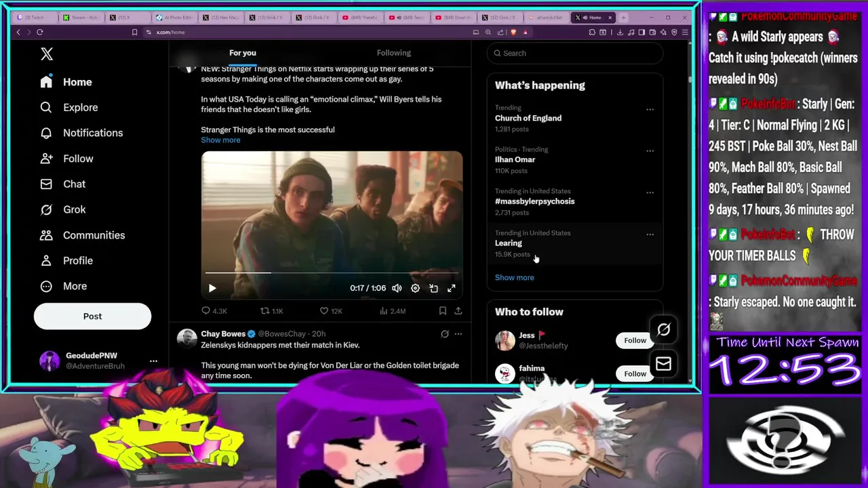Open Ilhan Omar trending topic
Screen dimensions: 868x488
[515, 160]
